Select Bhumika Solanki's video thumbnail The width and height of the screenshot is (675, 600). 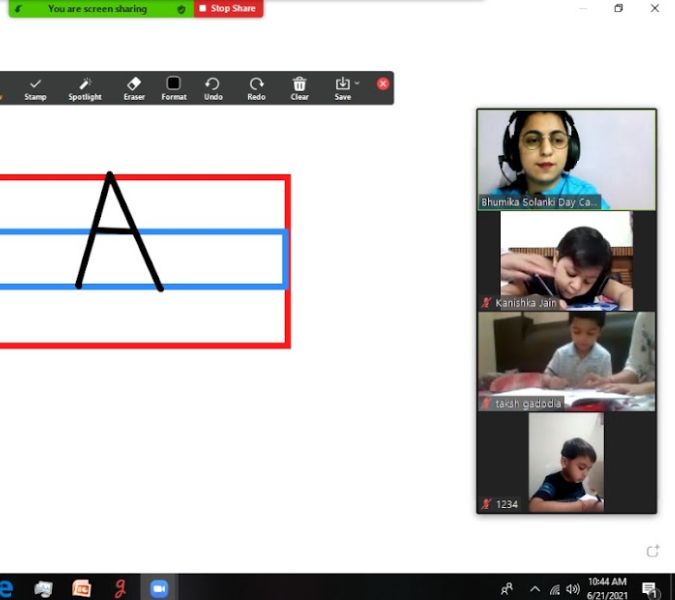pyautogui.click(x=566, y=159)
